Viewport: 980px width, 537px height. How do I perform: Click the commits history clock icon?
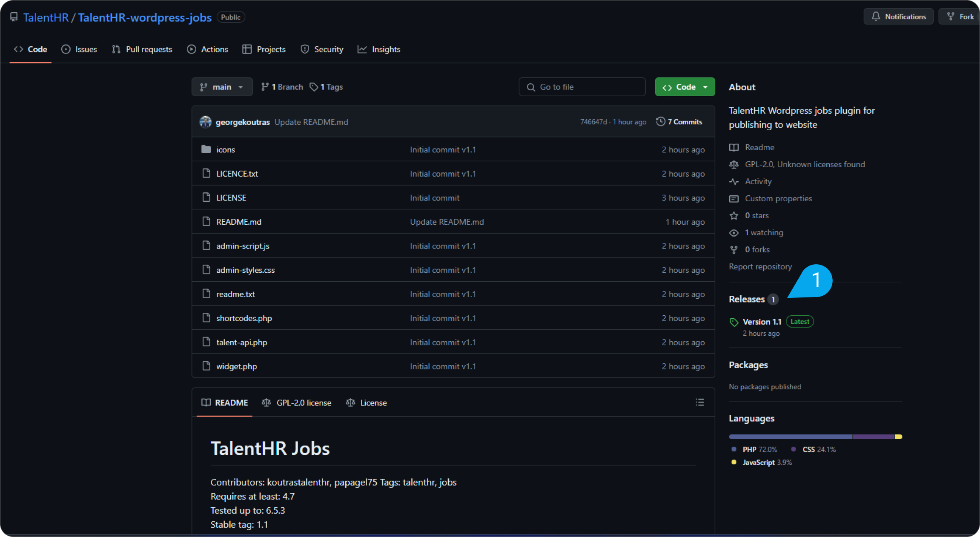point(660,122)
